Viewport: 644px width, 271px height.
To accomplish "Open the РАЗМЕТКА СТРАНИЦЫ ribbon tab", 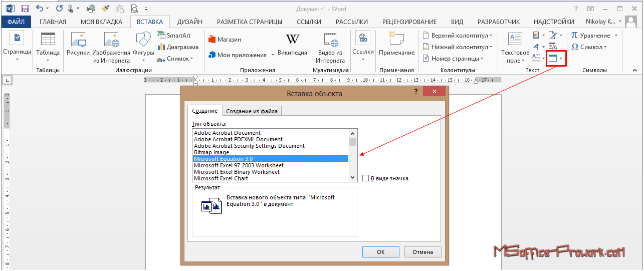I will point(249,22).
